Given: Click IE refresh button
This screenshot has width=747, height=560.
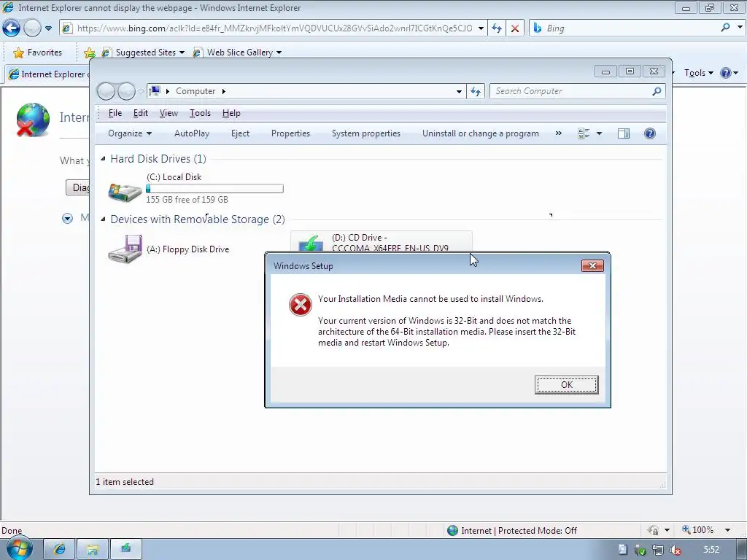Looking at the screenshot, I should coord(496,28).
